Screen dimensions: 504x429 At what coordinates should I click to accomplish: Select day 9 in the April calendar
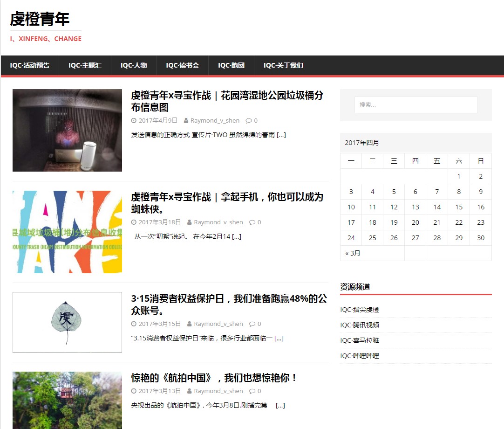(481, 192)
